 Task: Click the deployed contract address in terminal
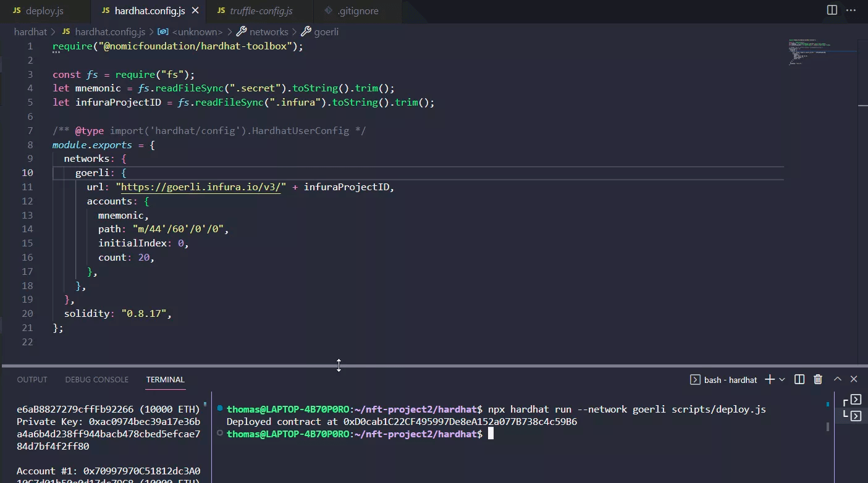[x=460, y=422]
